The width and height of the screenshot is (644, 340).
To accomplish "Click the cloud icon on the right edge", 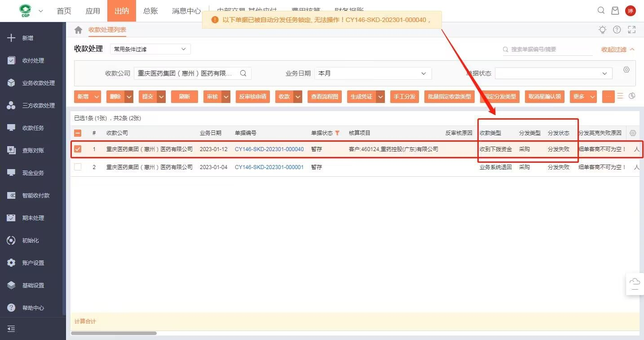I will 635,282.
